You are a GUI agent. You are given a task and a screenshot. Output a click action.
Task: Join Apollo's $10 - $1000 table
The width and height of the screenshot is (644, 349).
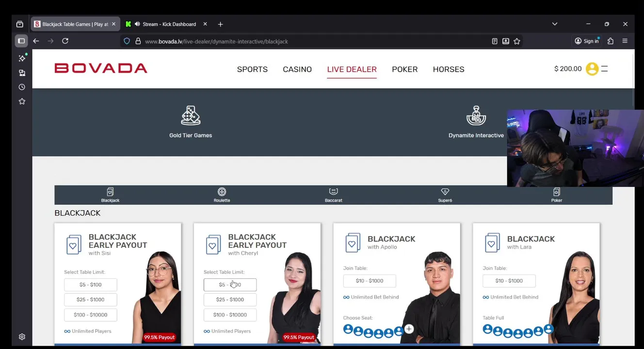pyautogui.click(x=370, y=281)
